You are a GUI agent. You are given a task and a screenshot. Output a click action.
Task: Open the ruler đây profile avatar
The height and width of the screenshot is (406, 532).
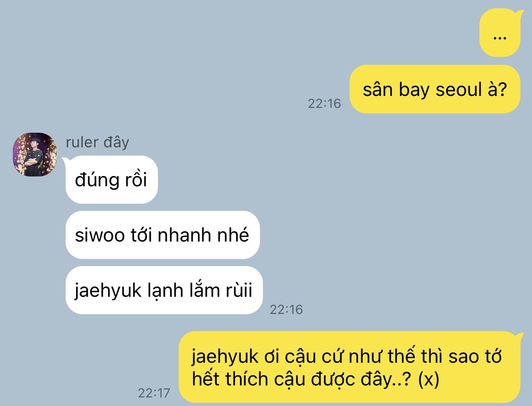35,155
